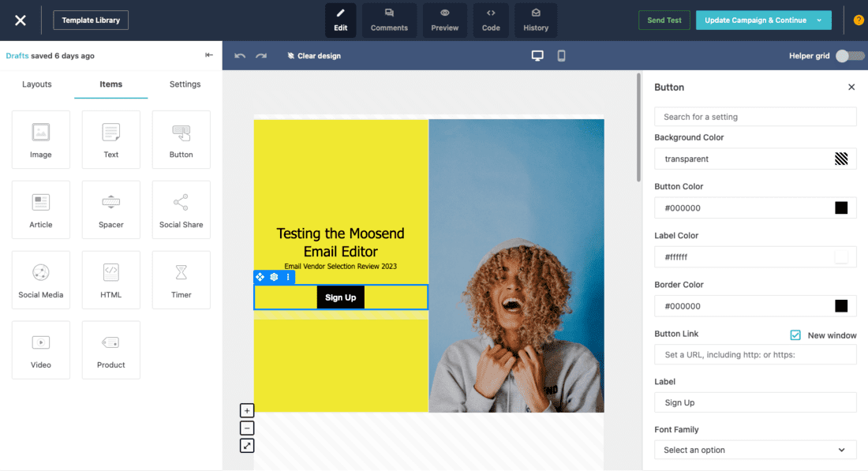The image size is (868, 471).
Task: Select desktop view monitor icon
Action: pyautogui.click(x=537, y=56)
